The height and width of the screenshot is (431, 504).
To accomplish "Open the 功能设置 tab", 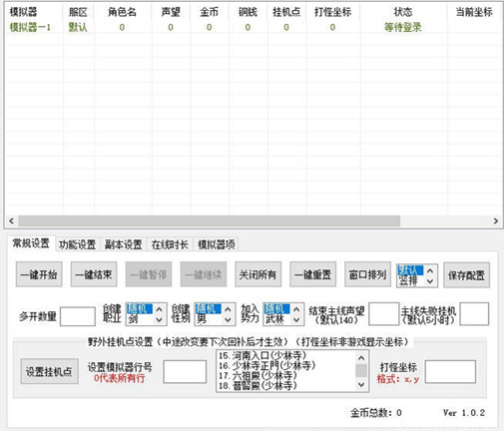I will pyautogui.click(x=77, y=244).
